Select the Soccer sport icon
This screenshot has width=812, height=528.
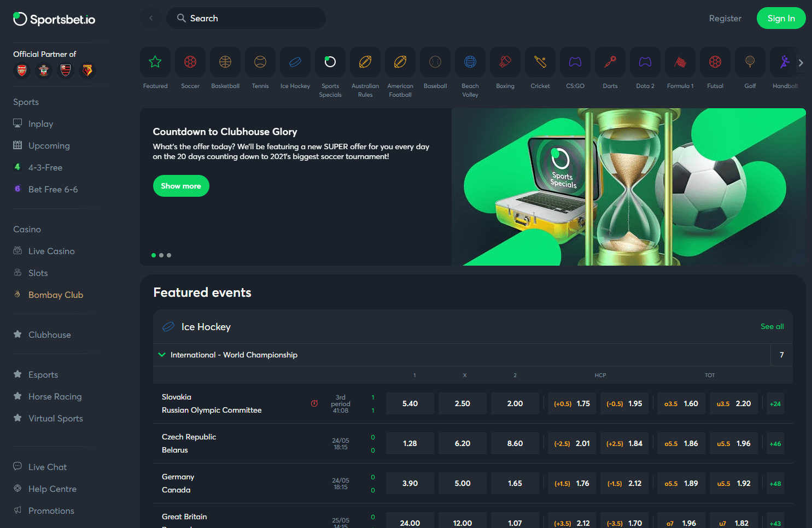190,62
